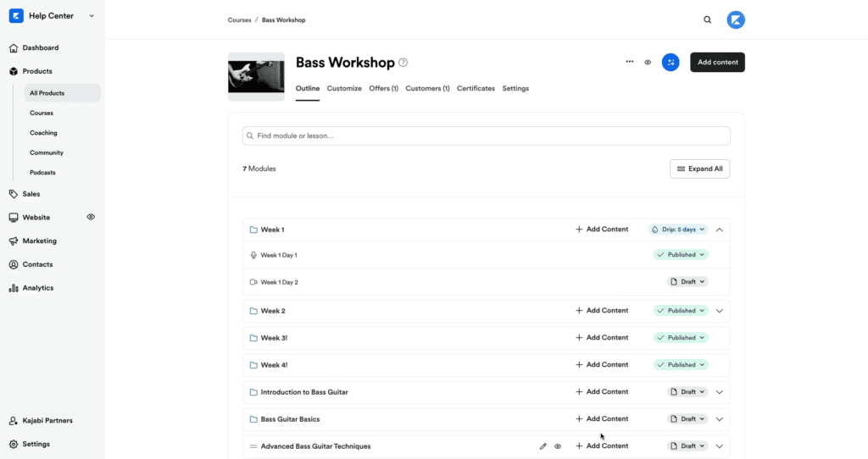Click the Week 3! folder icon
This screenshot has height=459, width=868.
[x=253, y=338]
